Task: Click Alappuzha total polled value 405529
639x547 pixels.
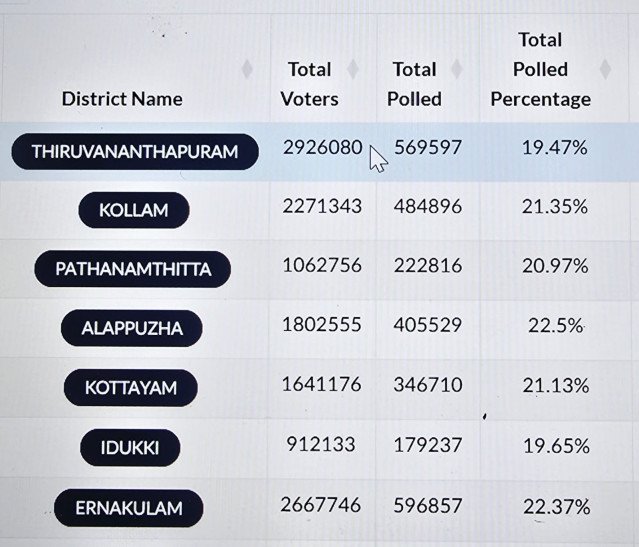Action: [428, 325]
